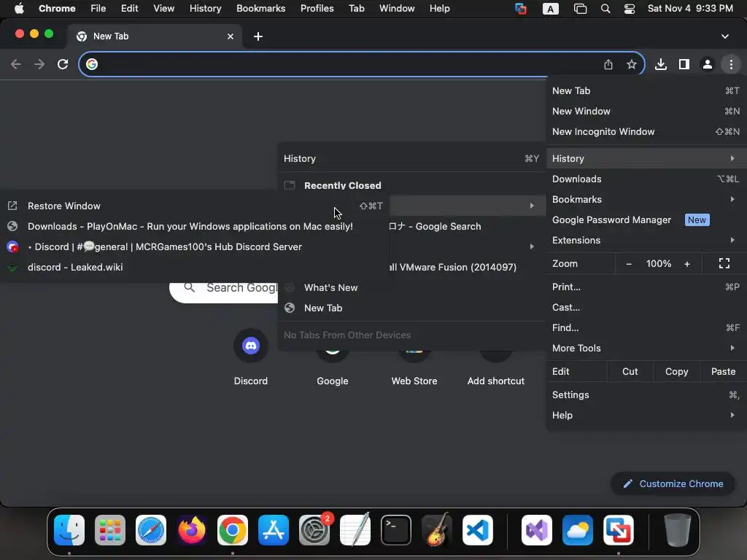Screen dimensions: 747x560
Task: Increase zoom with plus button
Action: tap(687, 264)
